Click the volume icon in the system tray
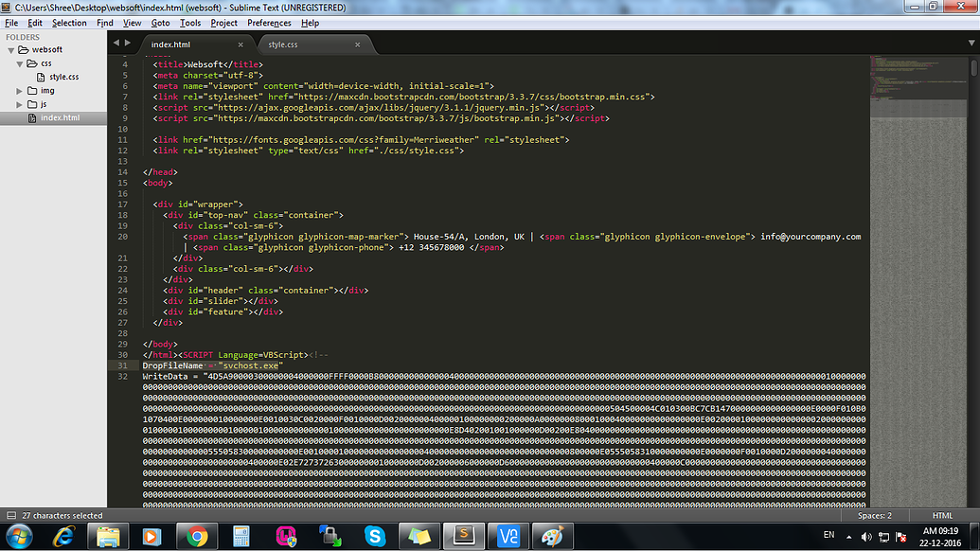Image resolution: width=980 pixels, height=551 pixels. (865, 536)
